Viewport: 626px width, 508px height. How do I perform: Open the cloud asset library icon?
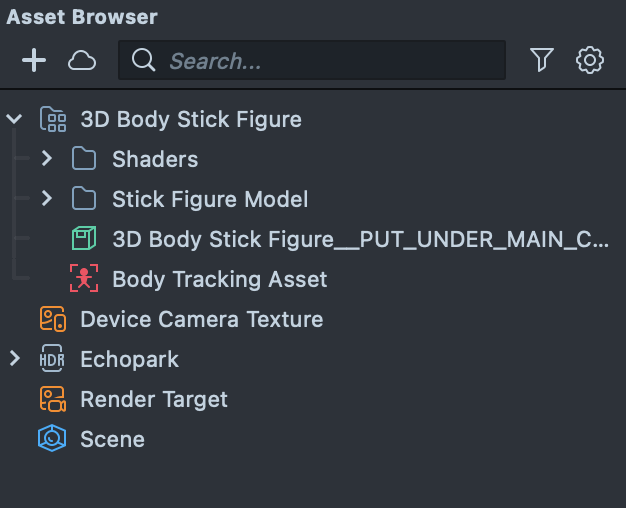pyautogui.click(x=82, y=61)
